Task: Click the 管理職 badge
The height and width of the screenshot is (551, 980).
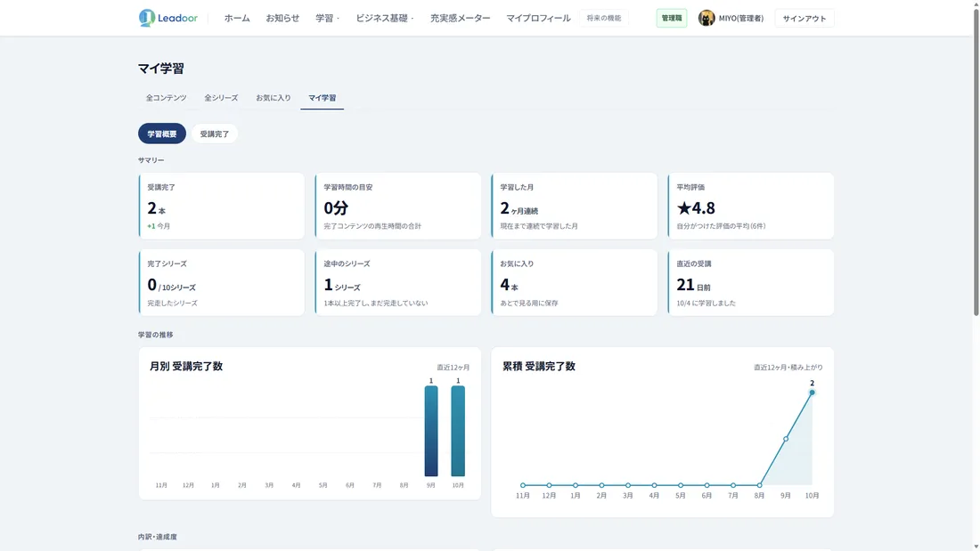Action: pos(672,18)
